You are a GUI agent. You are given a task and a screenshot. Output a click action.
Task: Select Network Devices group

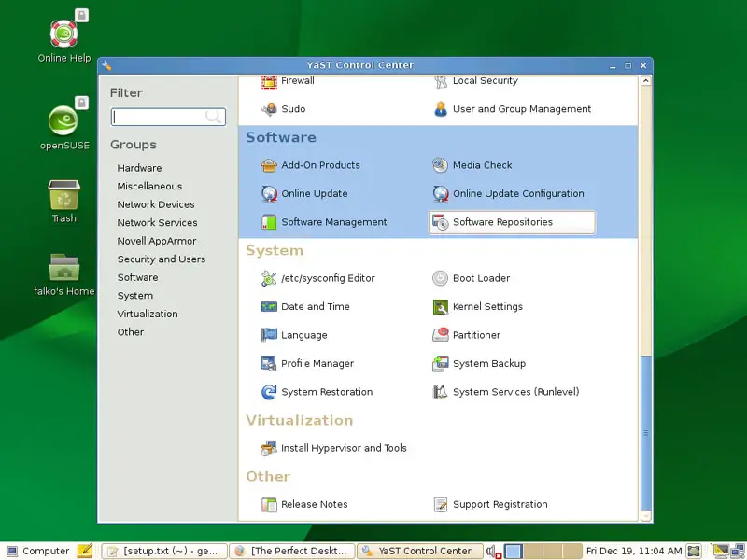pos(156,204)
